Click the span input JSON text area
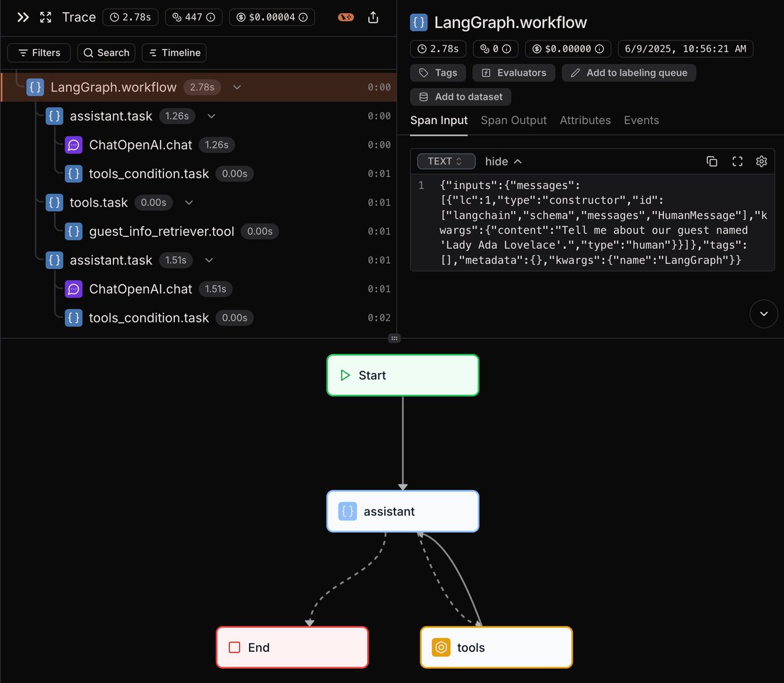Screen dimensions: 784x683 coord(593,223)
